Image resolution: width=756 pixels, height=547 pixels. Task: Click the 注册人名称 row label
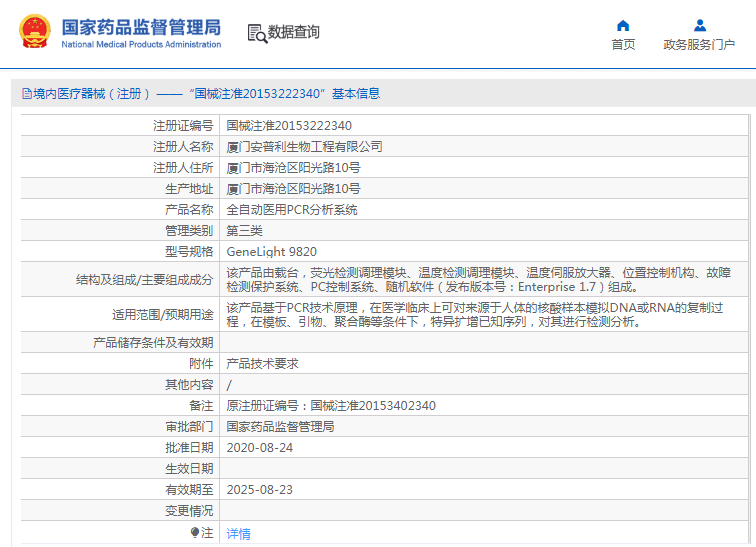pos(183,147)
